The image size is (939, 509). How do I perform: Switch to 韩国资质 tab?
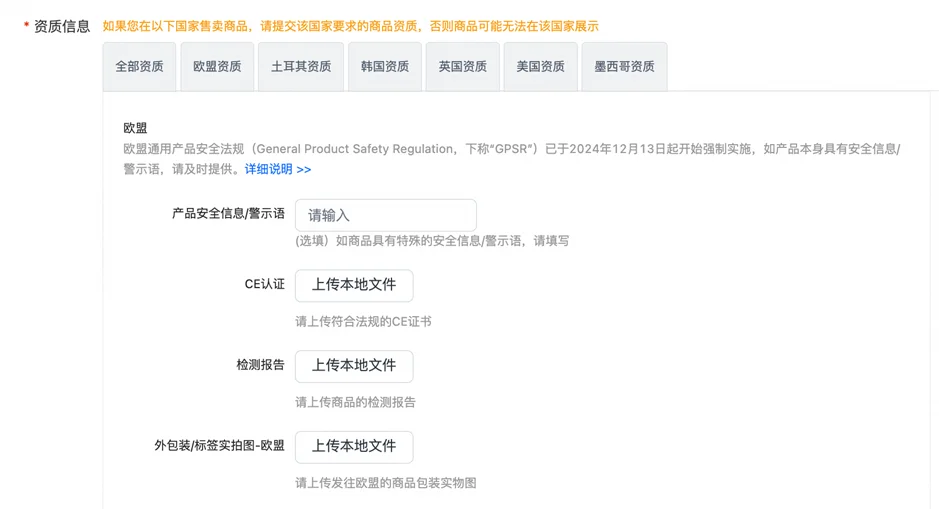click(x=385, y=67)
